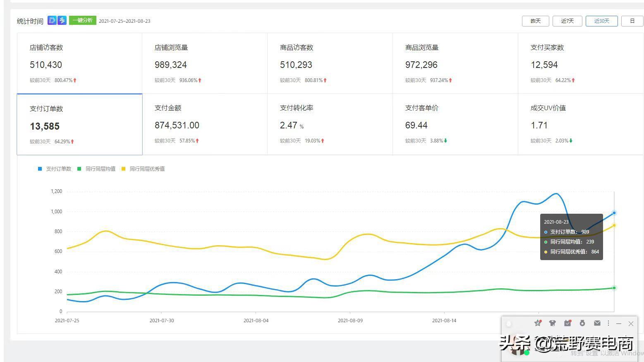The width and height of the screenshot is (644, 362).
Task: Toggle the 支付订单数 legend series
Action: tap(55, 169)
